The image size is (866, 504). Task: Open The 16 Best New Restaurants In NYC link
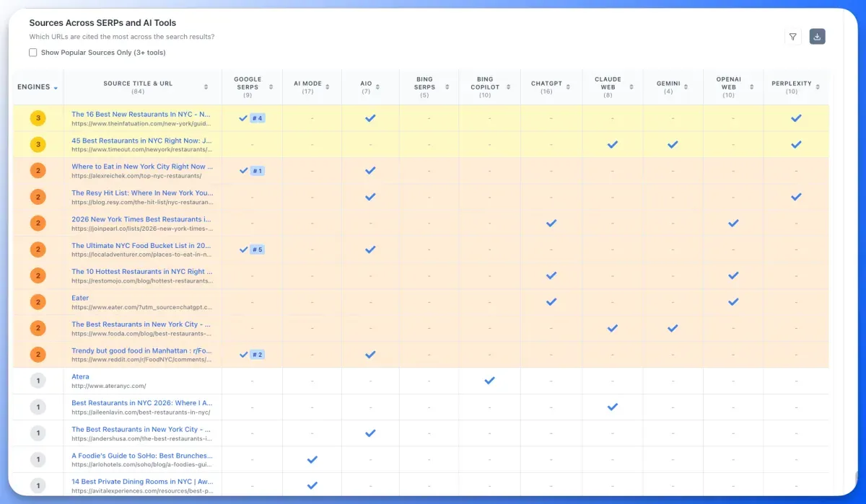click(x=141, y=114)
